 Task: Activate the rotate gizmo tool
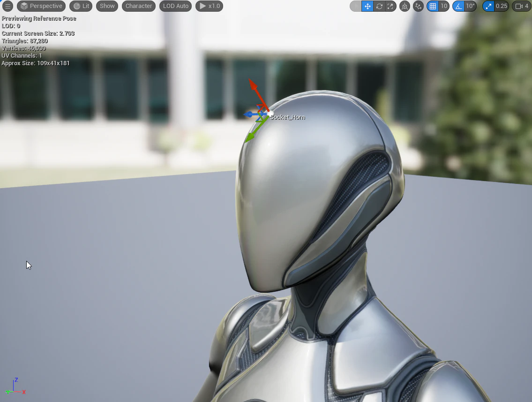pos(379,6)
